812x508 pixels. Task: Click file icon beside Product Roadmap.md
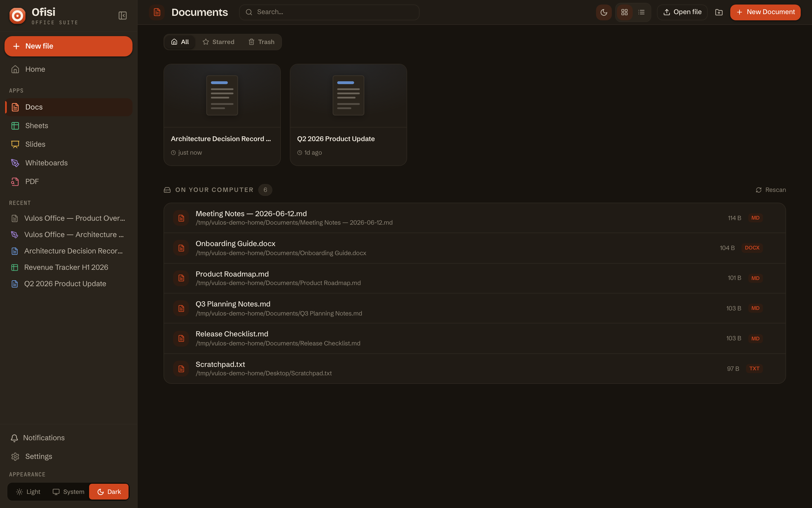(181, 278)
